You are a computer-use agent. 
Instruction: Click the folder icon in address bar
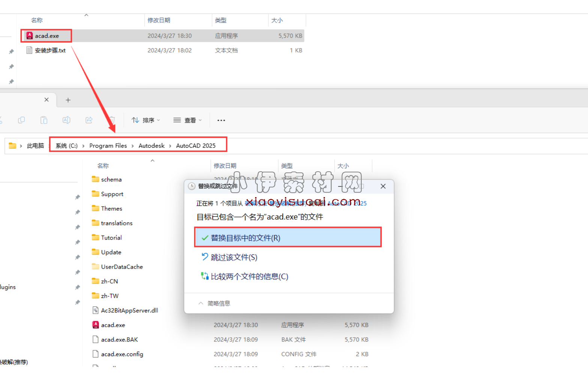point(12,146)
